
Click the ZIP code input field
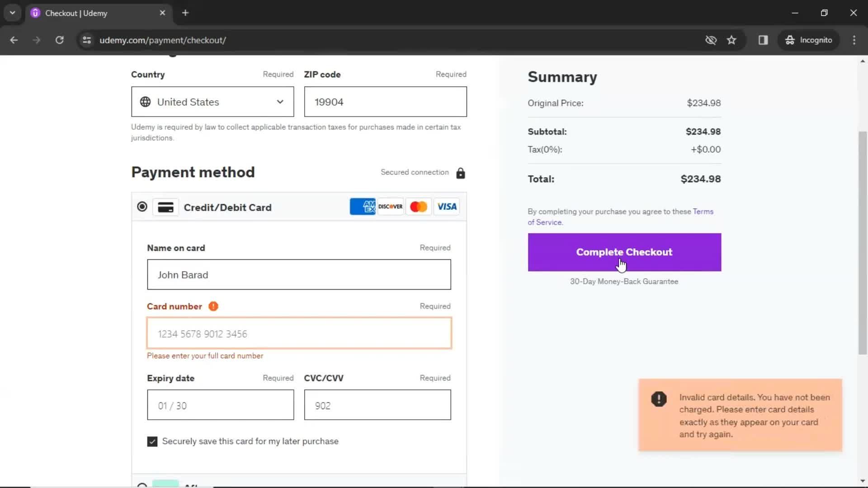pos(385,101)
